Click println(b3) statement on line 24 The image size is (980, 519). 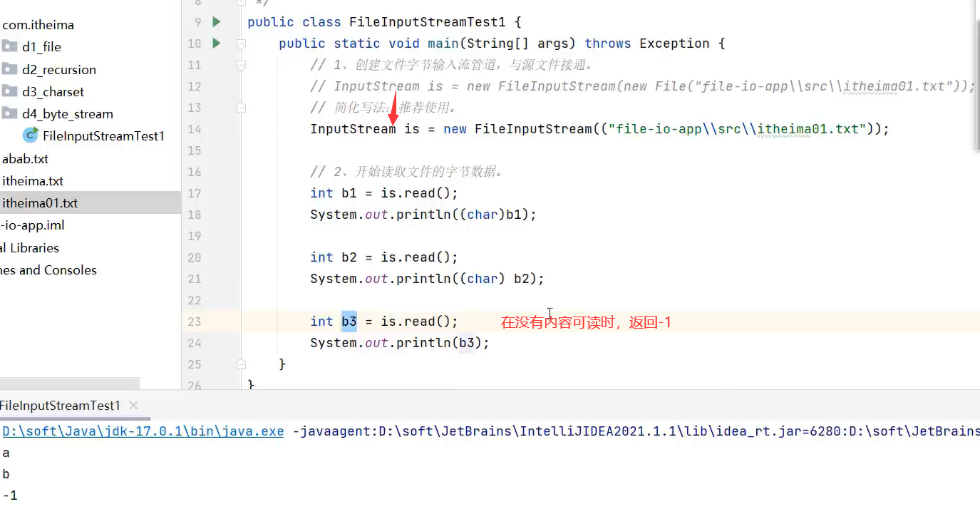coord(400,343)
